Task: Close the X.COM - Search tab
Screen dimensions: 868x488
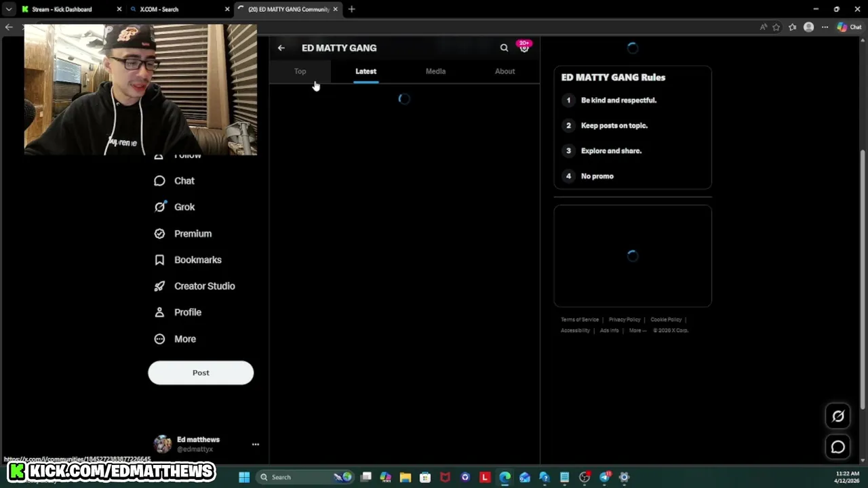Action: [x=227, y=9]
